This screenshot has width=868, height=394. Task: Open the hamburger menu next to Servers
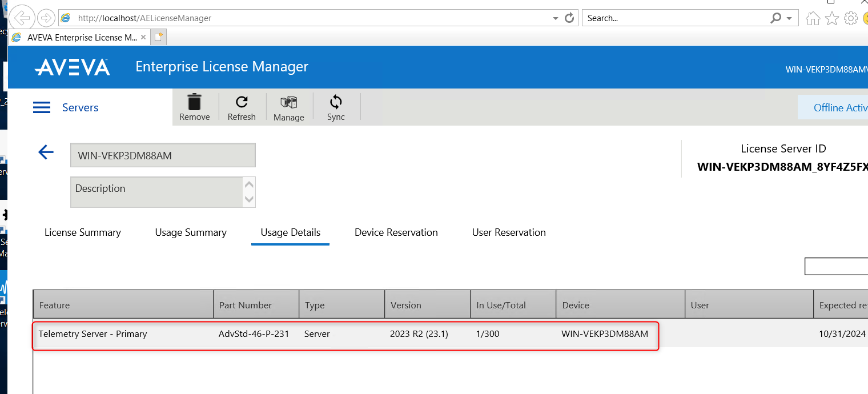coord(42,107)
